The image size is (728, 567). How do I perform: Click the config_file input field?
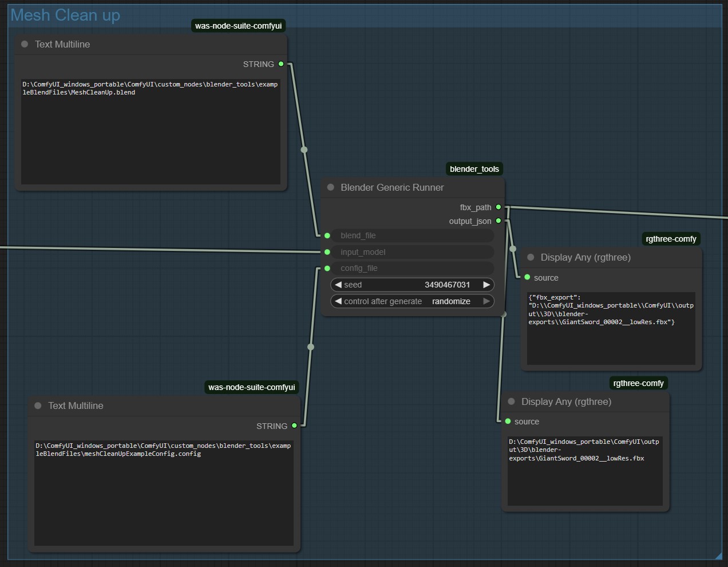click(x=412, y=268)
